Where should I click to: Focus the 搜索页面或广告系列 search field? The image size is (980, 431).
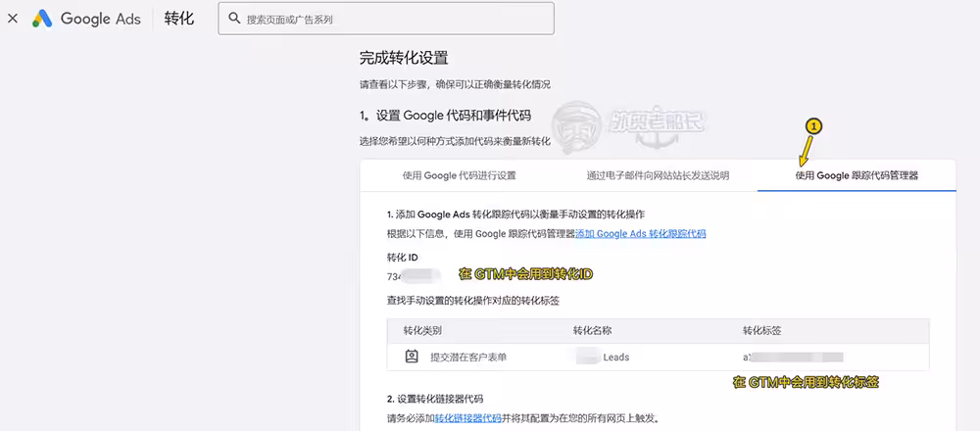point(385,19)
